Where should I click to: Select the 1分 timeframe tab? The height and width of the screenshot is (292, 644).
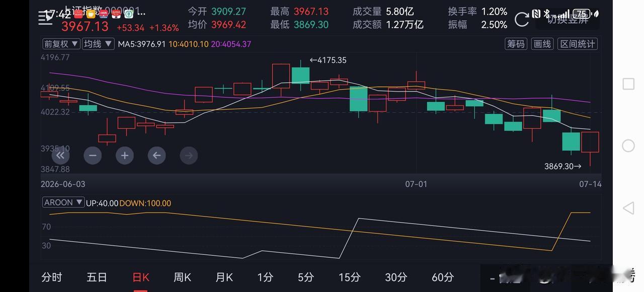pos(265,277)
